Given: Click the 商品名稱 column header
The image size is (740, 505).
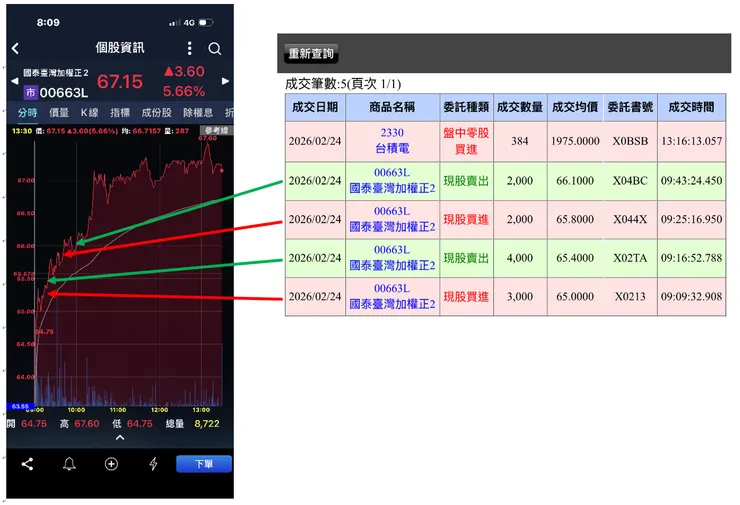Looking at the screenshot, I should click(392, 107).
